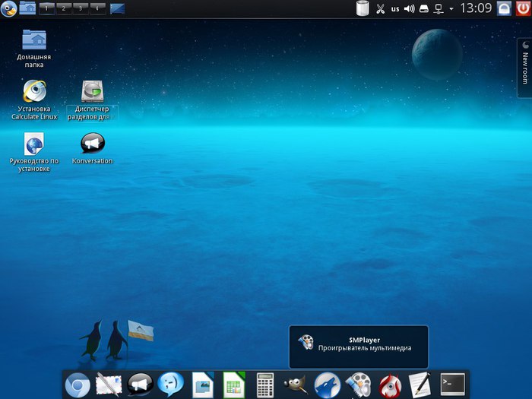Launch the mail client in the dock
This screenshot has width=532, height=399.
[109, 385]
